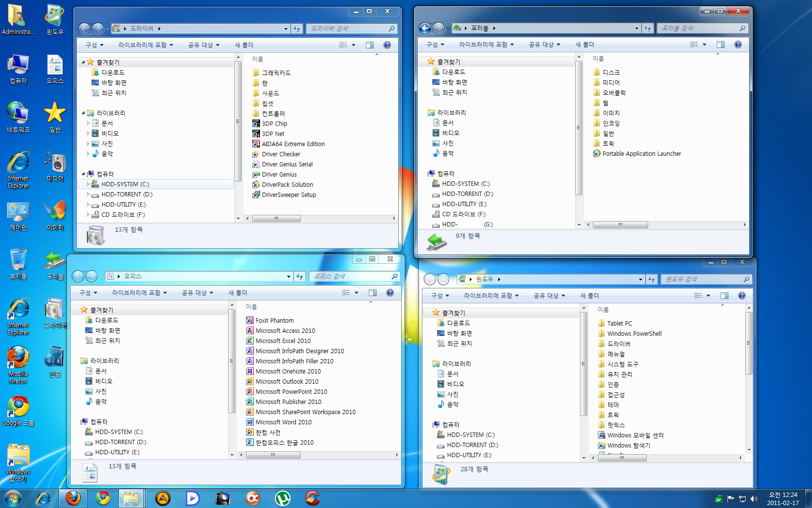Click the 이름 column header in 오피스 window
The image size is (812, 508).
coord(251,307)
